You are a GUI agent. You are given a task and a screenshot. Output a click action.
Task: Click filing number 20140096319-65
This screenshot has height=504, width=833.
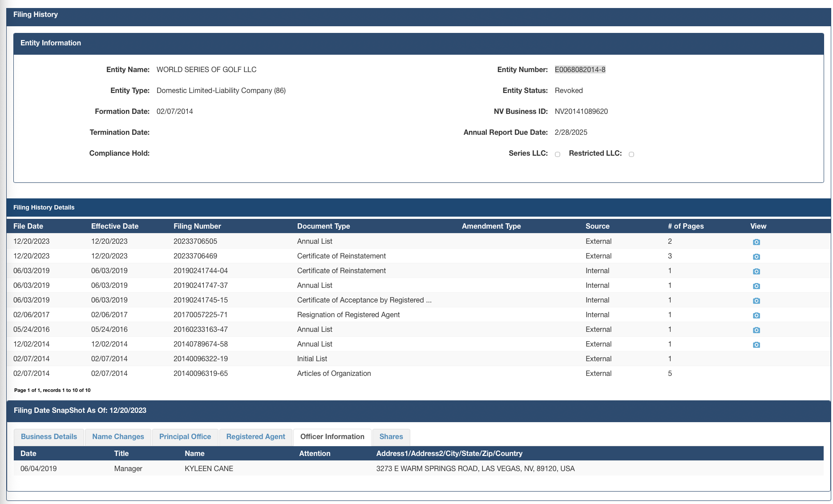(x=201, y=373)
